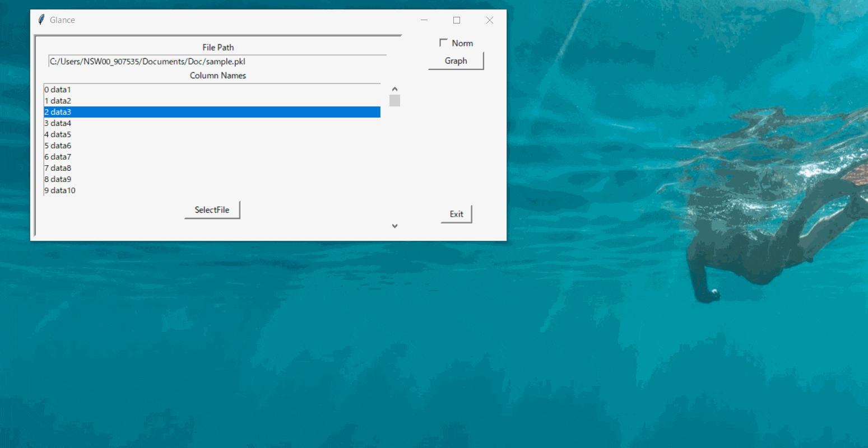Select the '8 data9' column row
Viewport: 868px width, 448px height.
[212, 179]
